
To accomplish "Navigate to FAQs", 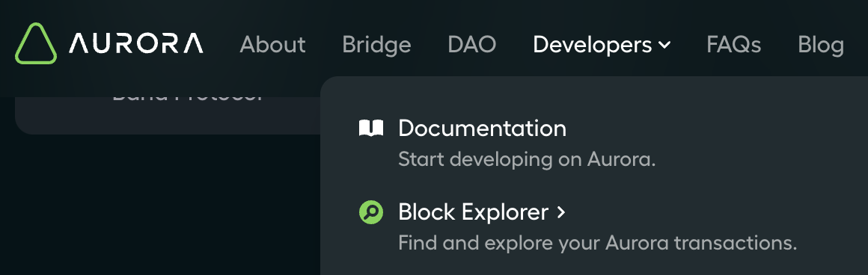I will coord(733,44).
